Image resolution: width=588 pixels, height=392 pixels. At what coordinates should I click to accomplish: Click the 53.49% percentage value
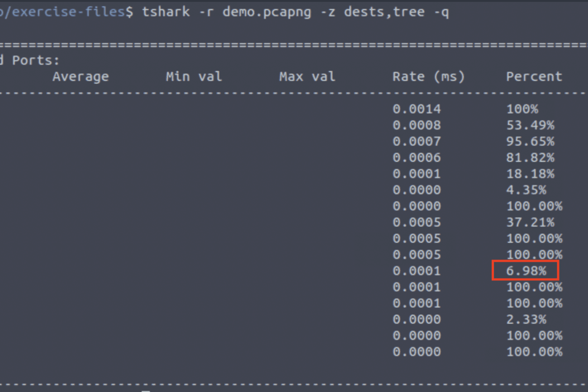click(x=530, y=125)
